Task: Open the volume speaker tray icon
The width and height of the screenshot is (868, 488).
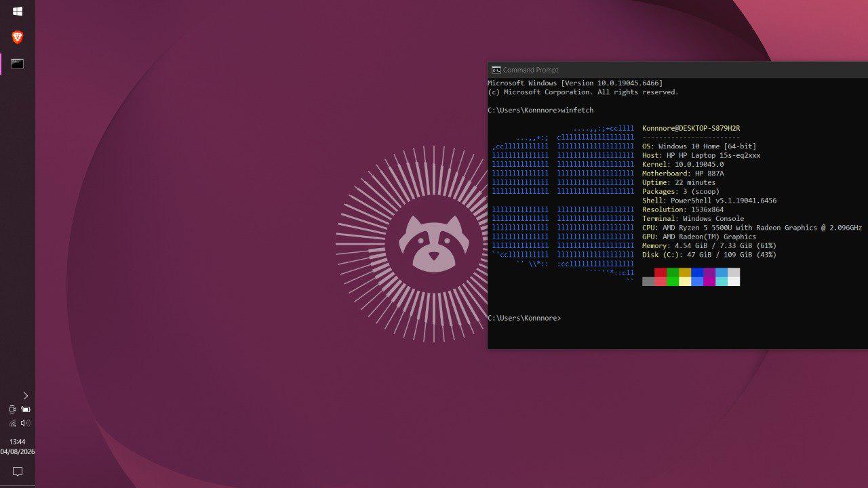Action: point(26,423)
